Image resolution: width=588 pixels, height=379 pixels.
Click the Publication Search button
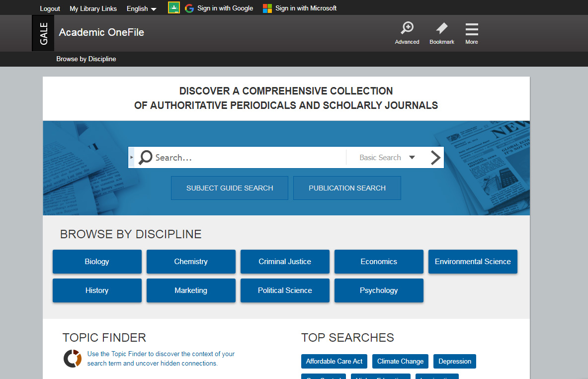pos(347,188)
